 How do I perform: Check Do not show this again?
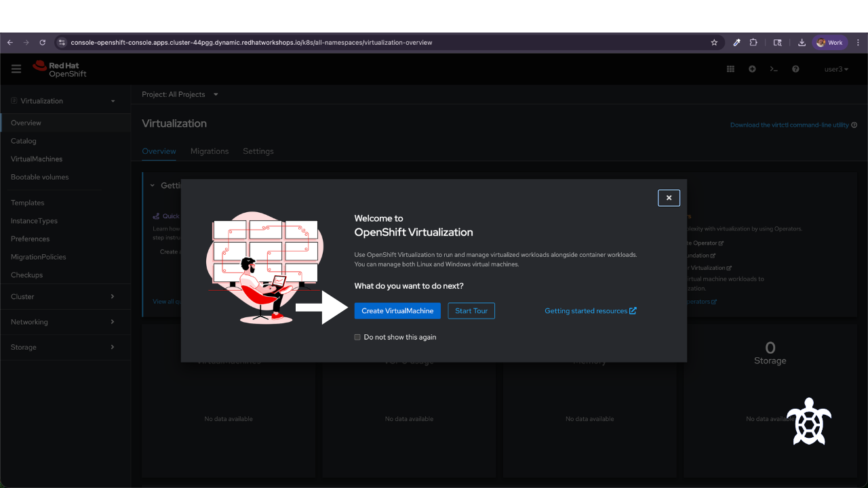click(x=357, y=337)
